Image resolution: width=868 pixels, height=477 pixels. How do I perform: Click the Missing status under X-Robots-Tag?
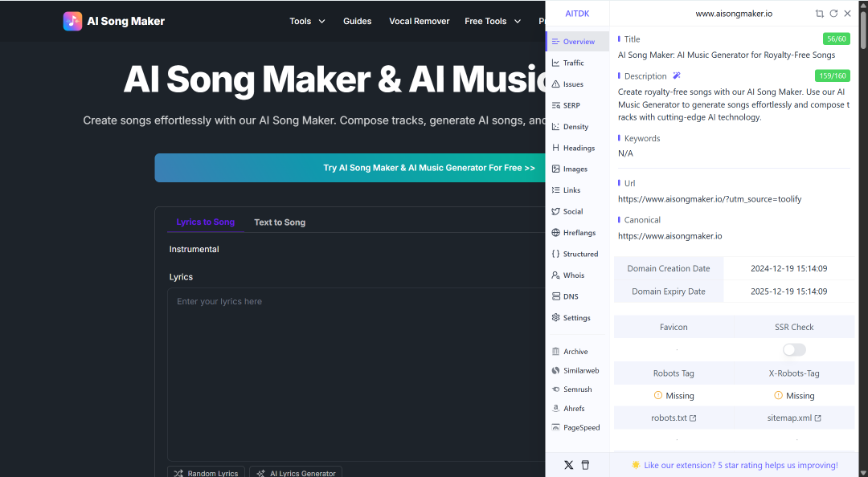coord(794,396)
